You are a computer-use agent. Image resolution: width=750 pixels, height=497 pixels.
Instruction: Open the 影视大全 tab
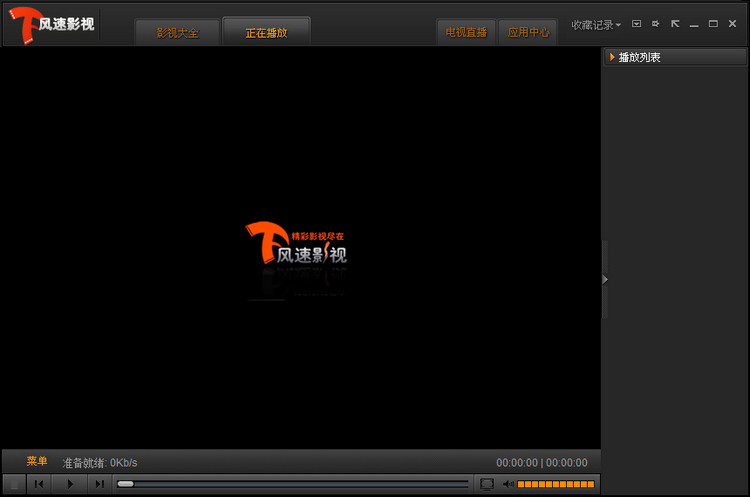pos(177,33)
